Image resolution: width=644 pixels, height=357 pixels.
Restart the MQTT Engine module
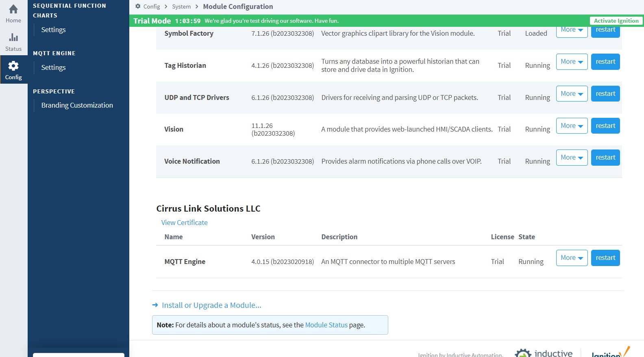coord(605,258)
